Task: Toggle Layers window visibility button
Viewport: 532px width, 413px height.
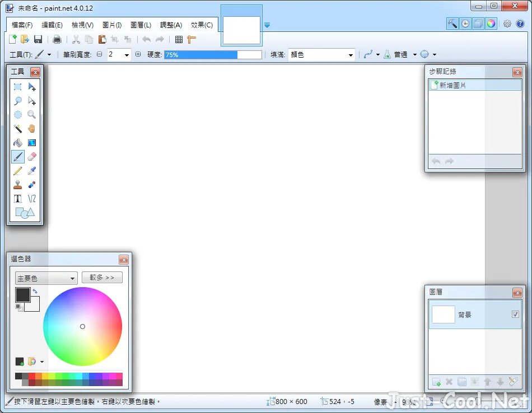Action: click(478, 24)
